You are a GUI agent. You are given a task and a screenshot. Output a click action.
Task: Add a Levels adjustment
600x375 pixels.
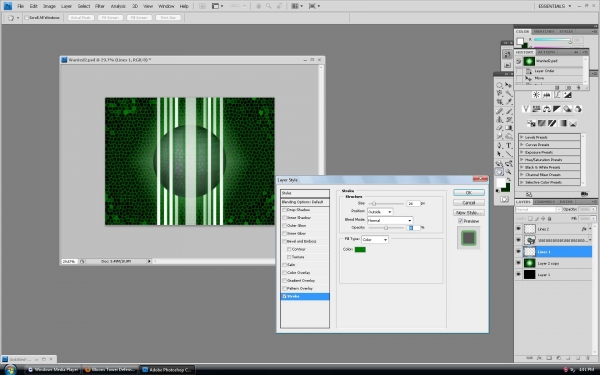[x=547, y=95]
